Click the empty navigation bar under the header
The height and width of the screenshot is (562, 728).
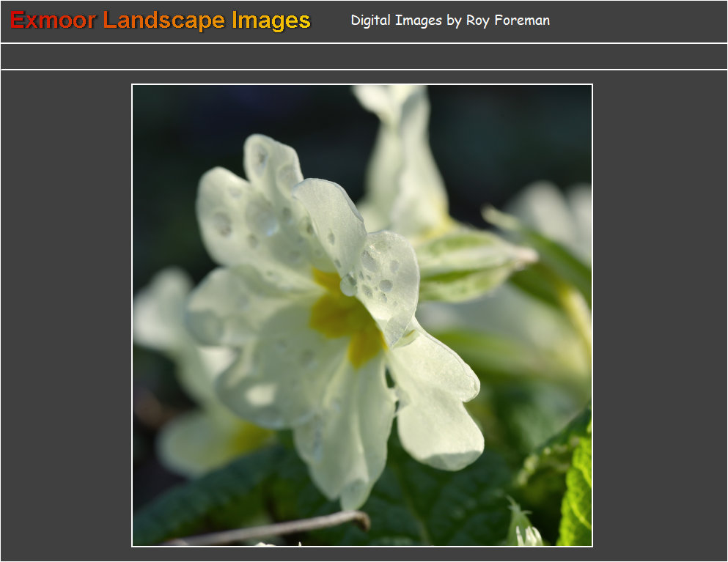click(x=364, y=56)
